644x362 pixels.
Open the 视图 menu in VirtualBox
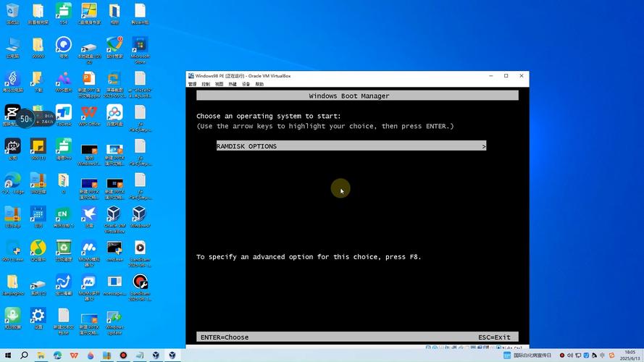[x=219, y=84]
